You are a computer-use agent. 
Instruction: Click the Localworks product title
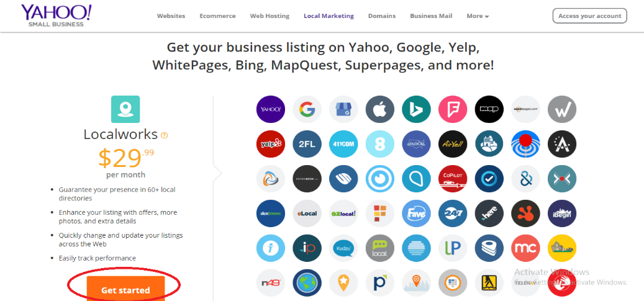[120, 134]
